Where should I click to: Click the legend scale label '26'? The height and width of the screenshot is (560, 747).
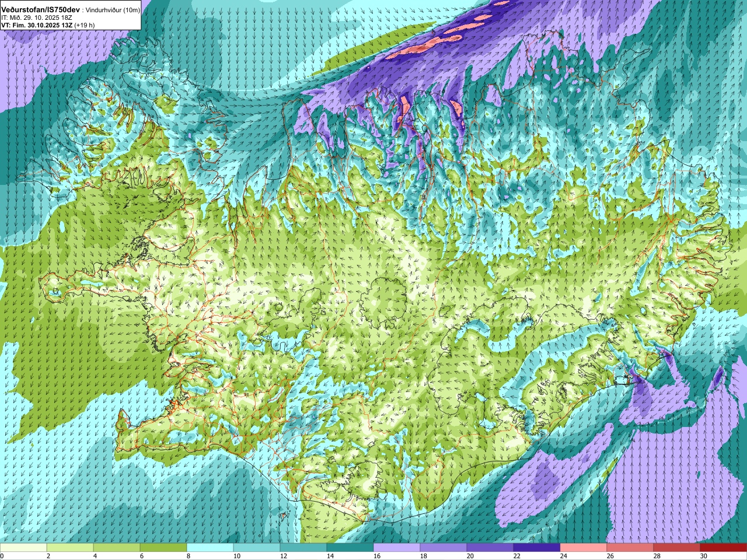[x=610, y=556]
